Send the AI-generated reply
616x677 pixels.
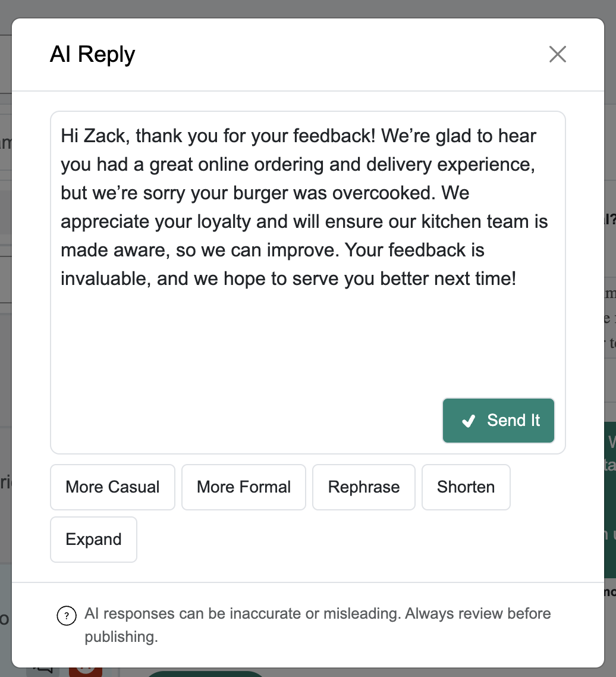(x=498, y=421)
